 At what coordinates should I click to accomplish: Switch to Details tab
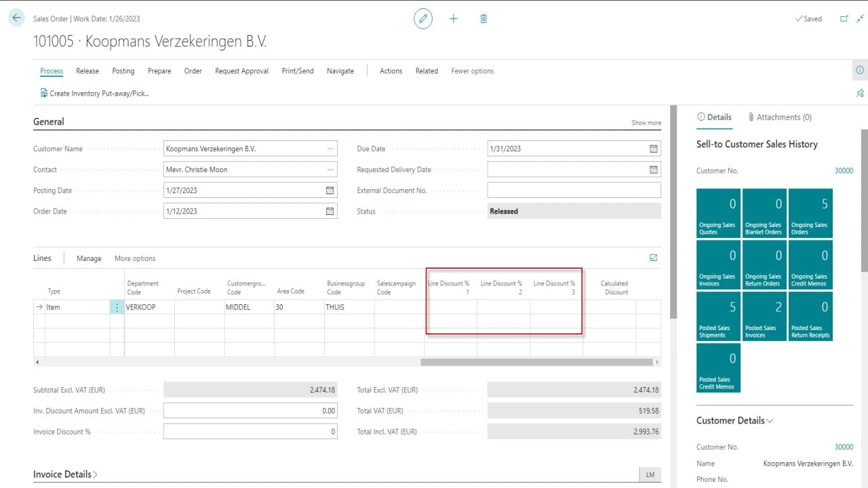point(714,117)
